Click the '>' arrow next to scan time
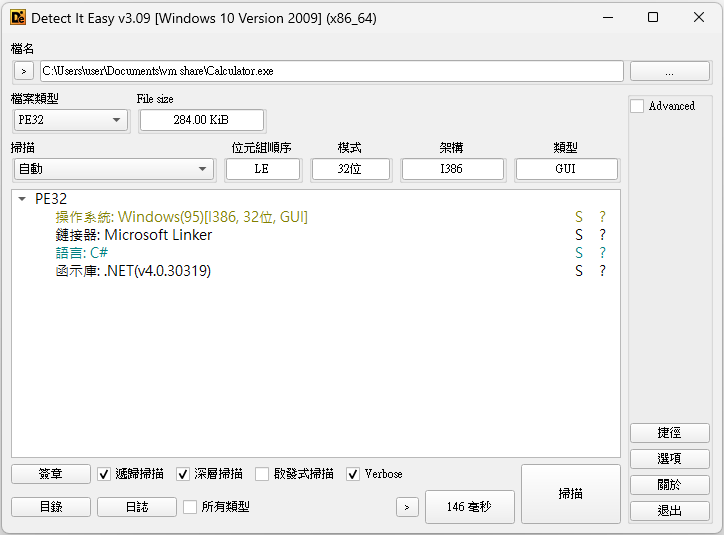The height and width of the screenshot is (535, 724). (x=406, y=507)
